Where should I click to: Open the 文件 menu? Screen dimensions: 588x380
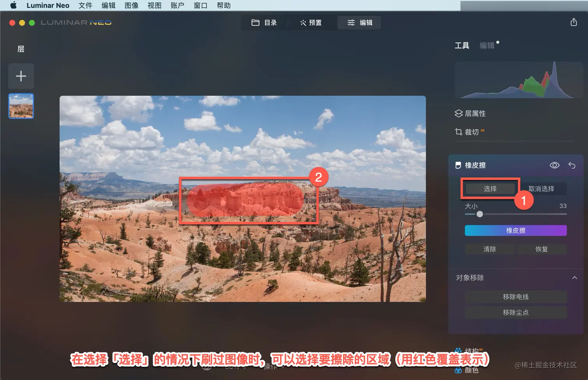click(x=85, y=5)
